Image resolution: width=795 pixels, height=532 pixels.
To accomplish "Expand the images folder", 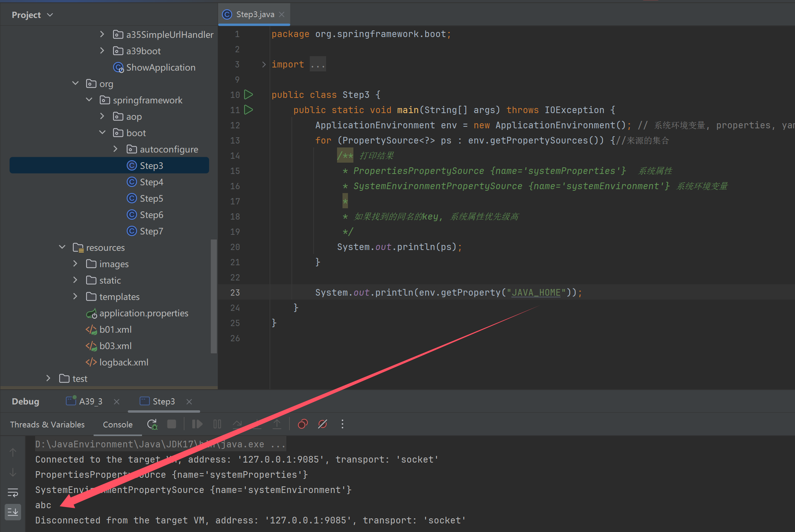I will tap(75, 264).
